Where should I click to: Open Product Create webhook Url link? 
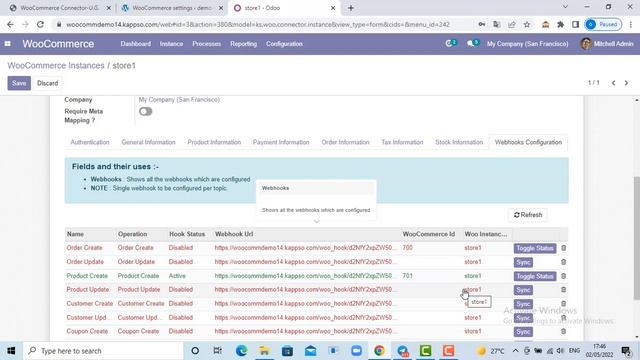(x=304, y=276)
